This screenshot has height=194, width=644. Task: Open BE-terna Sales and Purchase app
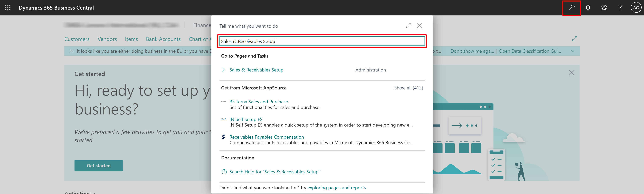click(x=259, y=102)
